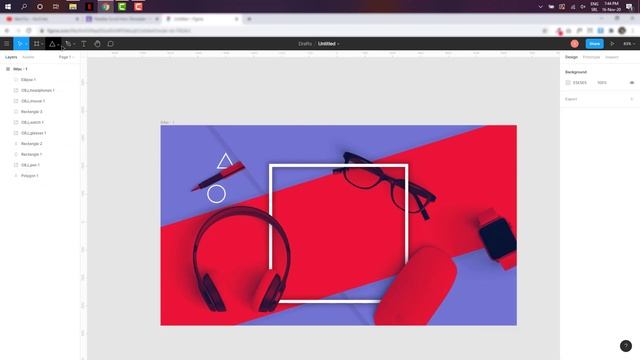
Task: Select the Hand tool icon
Action: (97, 44)
